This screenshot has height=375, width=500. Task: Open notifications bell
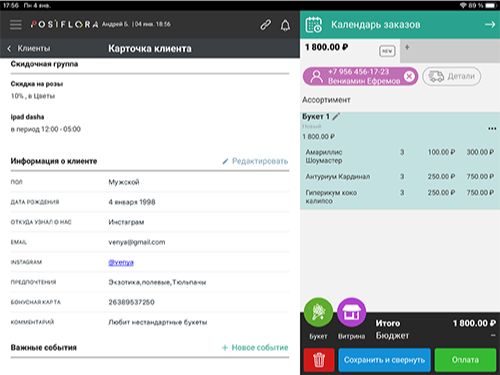(285, 25)
